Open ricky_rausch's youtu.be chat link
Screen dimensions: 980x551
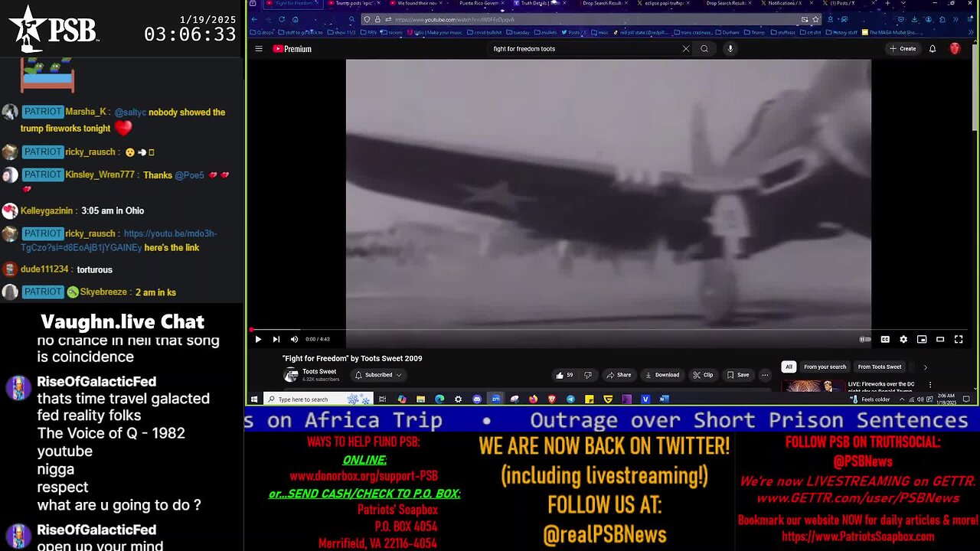119,240
